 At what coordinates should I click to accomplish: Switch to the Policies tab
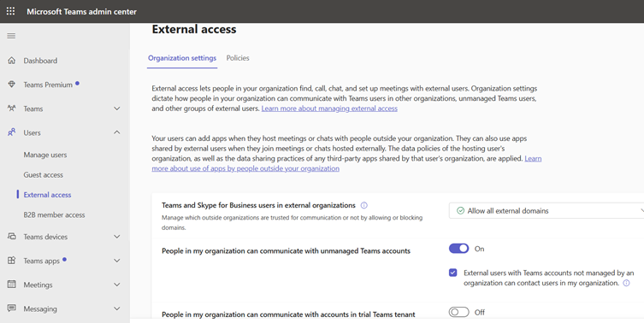[x=238, y=58]
